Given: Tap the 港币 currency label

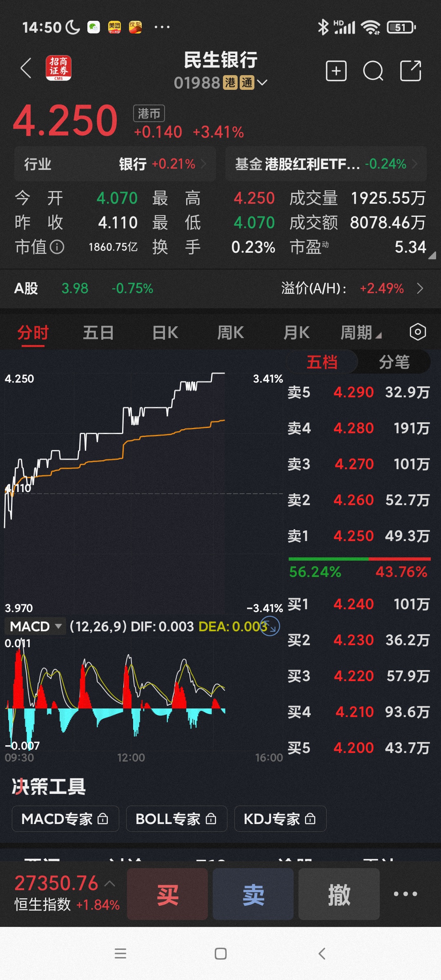Looking at the screenshot, I should click(149, 113).
